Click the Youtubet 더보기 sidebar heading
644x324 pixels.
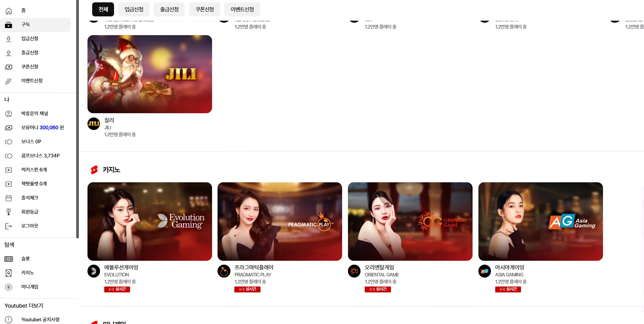point(24,306)
